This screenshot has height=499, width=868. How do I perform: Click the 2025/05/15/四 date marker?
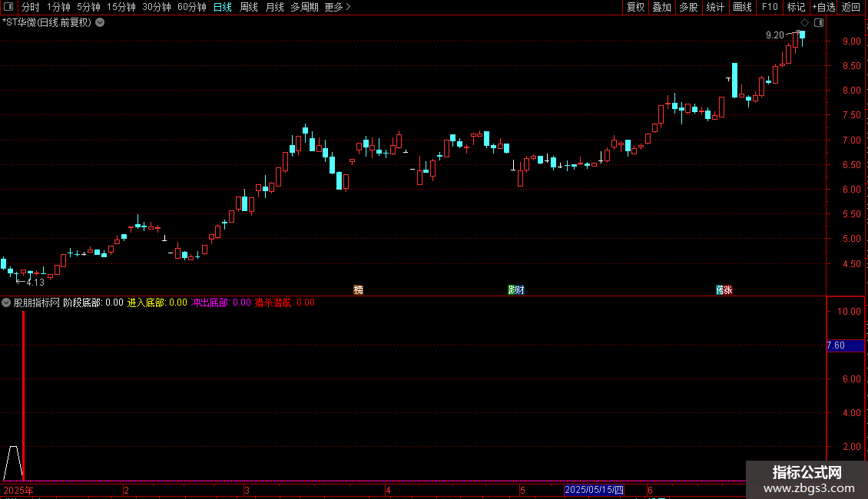(594, 490)
